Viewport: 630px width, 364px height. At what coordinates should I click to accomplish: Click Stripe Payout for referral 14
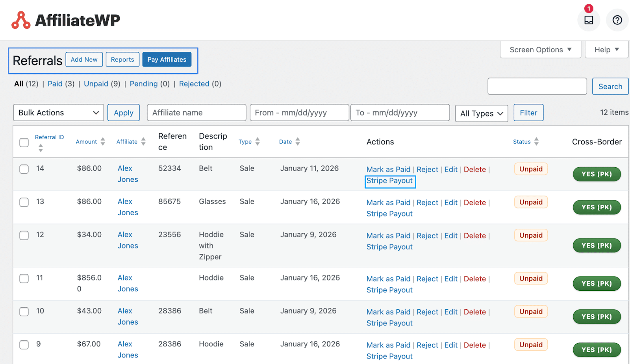point(389,181)
